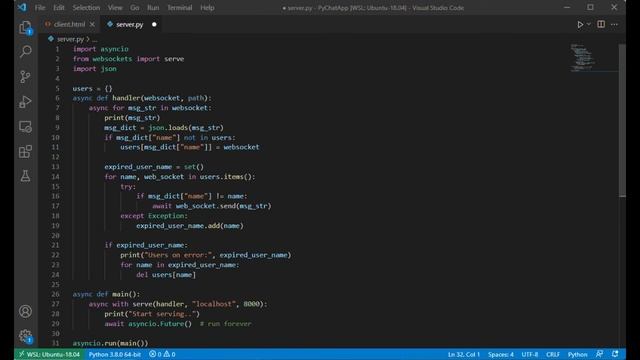This screenshot has width=640, height=360.
Task: Click line 1 'import asyncio'
Action: pos(100,49)
